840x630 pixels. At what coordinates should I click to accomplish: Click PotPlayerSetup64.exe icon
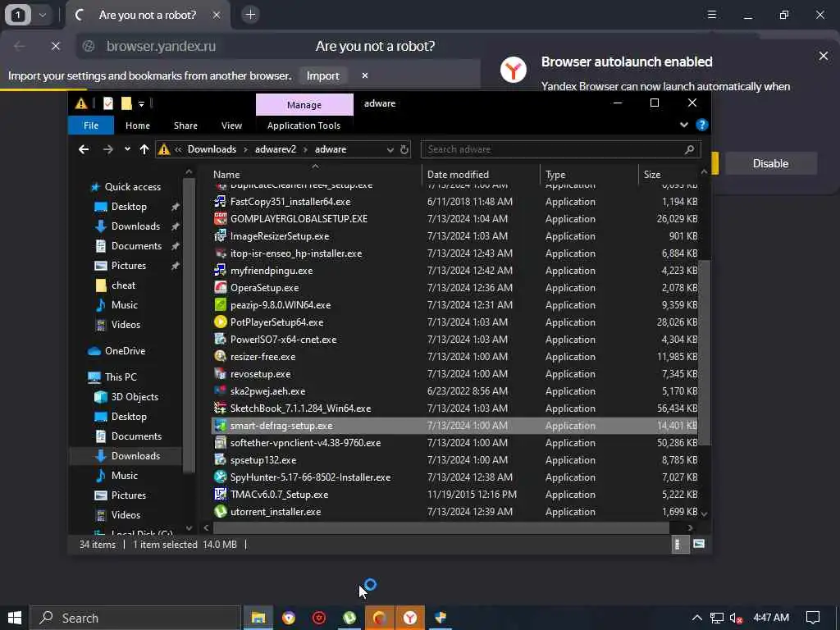[x=220, y=322]
